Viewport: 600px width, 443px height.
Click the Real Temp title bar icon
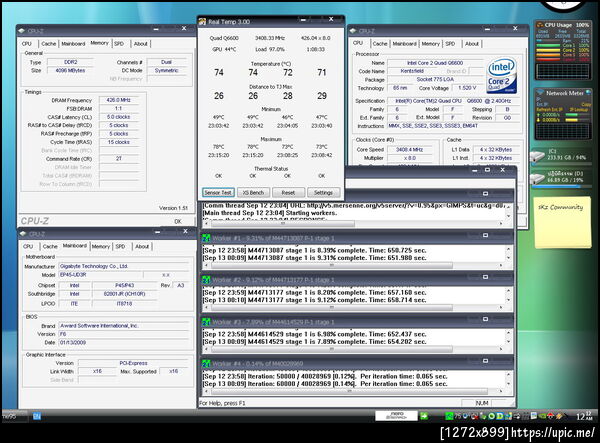[x=202, y=21]
